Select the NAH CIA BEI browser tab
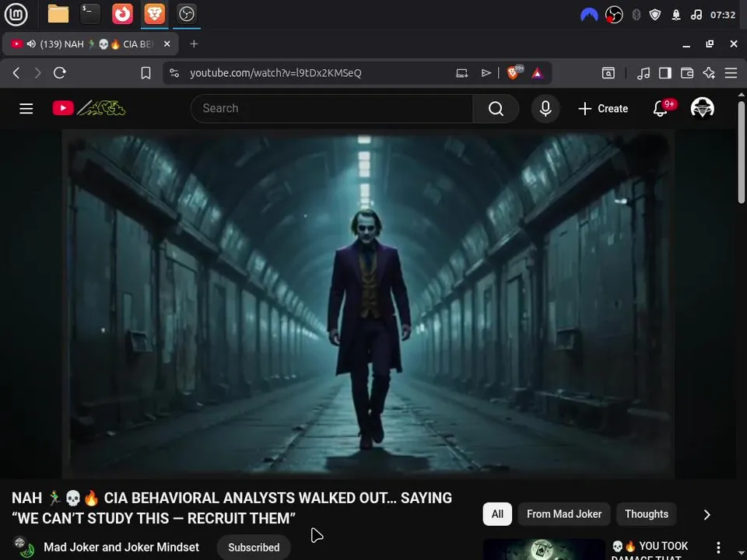Image resolution: width=747 pixels, height=560 pixels. (x=90, y=44)
